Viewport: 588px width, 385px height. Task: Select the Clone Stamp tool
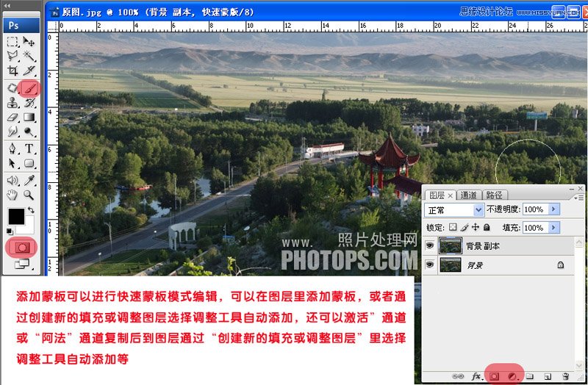click(12, 103)
